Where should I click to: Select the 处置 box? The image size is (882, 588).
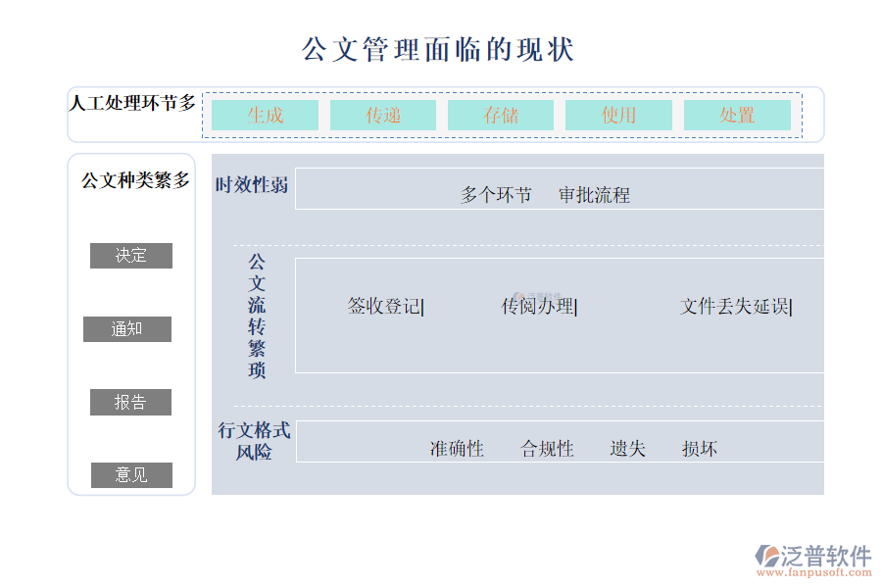tap(737, 116)
